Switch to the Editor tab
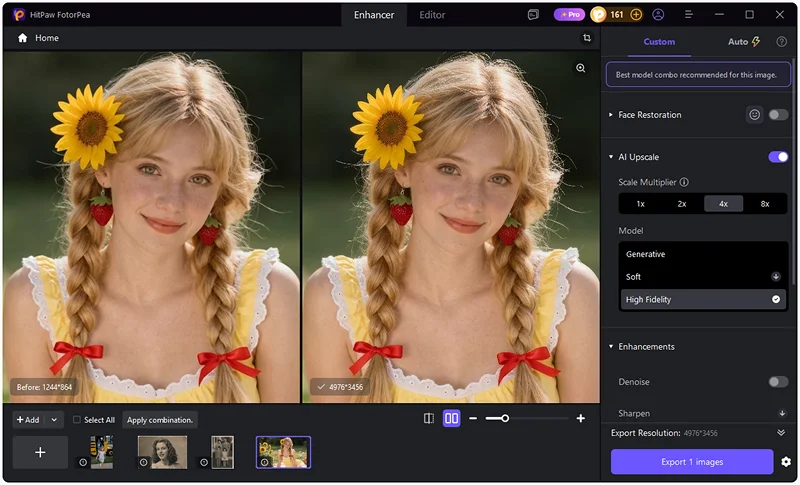Screen dimensions: 800x485 [432, 15]
